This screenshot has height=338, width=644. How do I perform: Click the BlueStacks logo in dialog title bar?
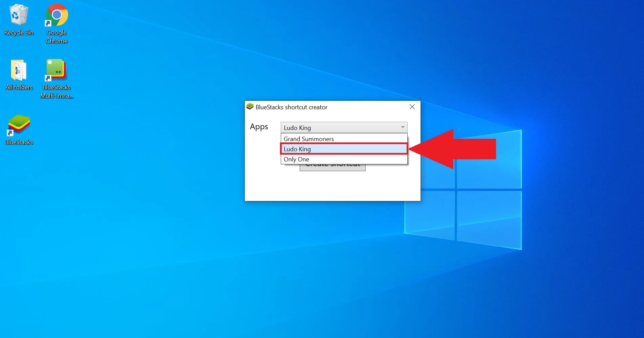(250, 107)
